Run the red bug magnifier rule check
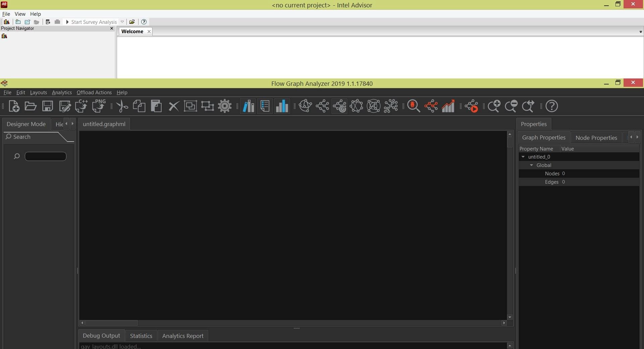The width and height of the screenshot is (644, 349). tap(414, 106)
